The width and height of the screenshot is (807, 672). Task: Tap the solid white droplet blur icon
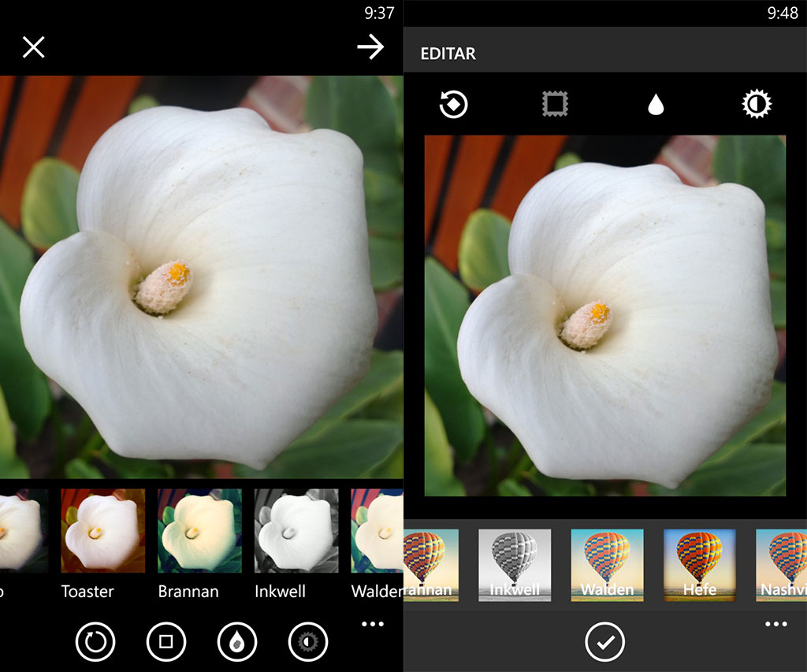656,105
